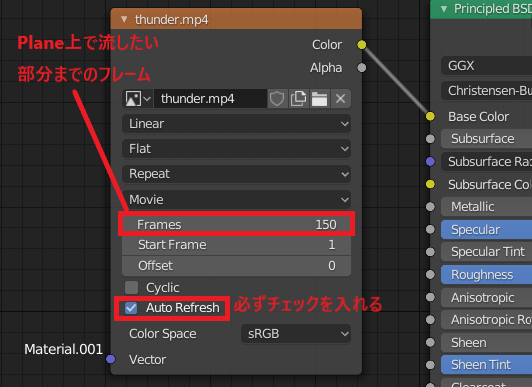Adjust the Roughness slider

tap(486, 274)
